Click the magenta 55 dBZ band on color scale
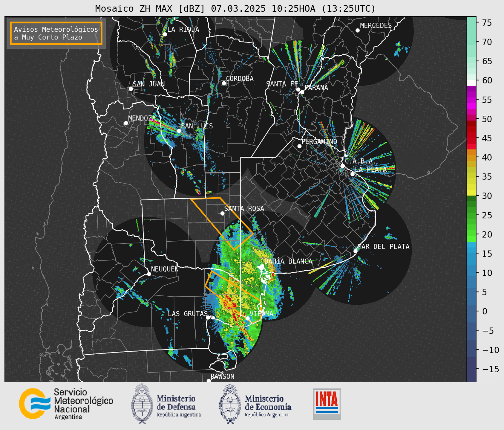This screenshot has height=430, width=504. click(471, 100)
